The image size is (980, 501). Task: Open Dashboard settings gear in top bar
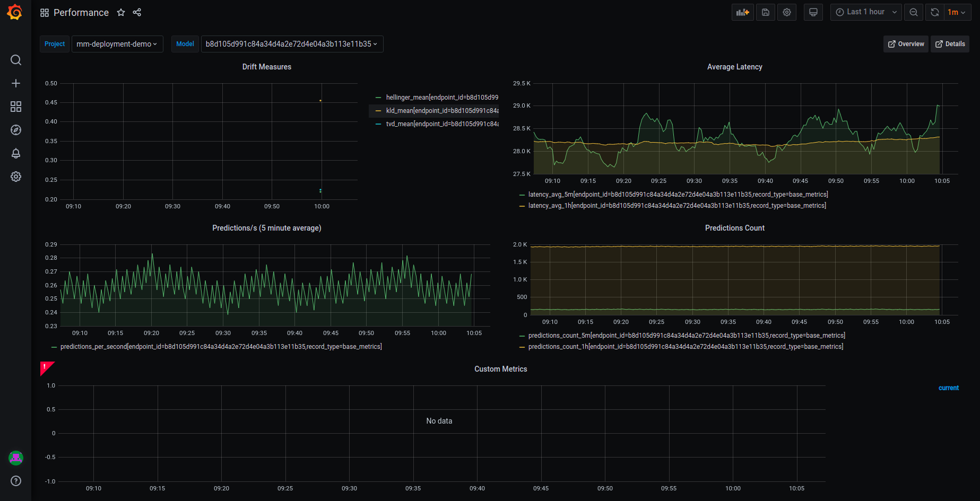coord(787,12)
